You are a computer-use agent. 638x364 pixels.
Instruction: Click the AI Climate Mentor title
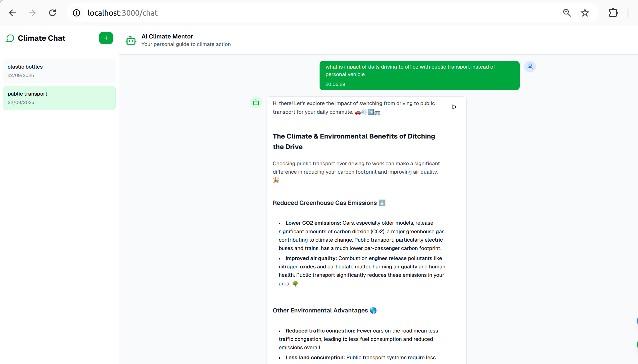167,37
